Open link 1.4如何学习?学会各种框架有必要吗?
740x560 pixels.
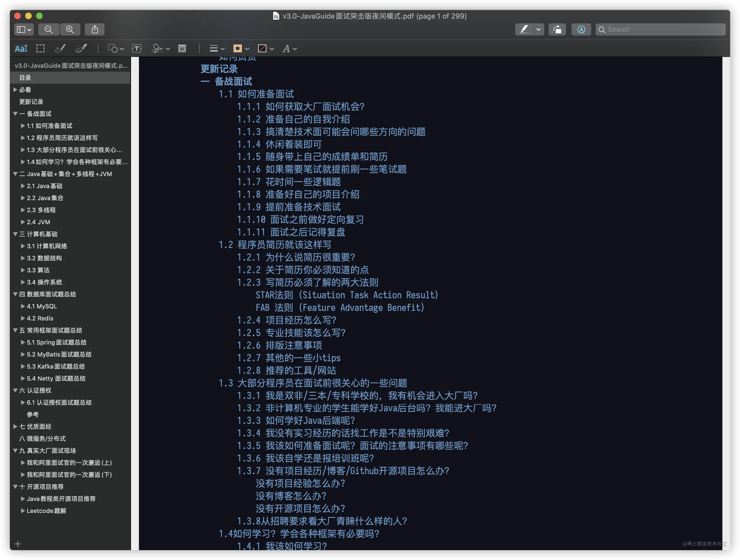tap(299, 533)
